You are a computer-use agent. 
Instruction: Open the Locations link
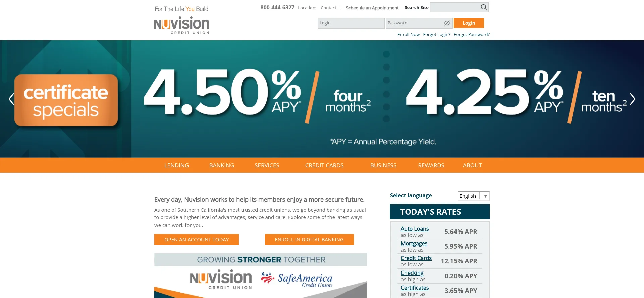308,8
